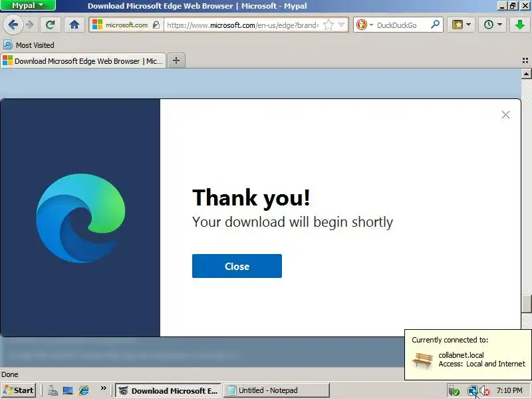The height and width of the screenshot is (399, 532).
Task: Launch Internet Explorer from quick launch
Action: tap(84, 390)
